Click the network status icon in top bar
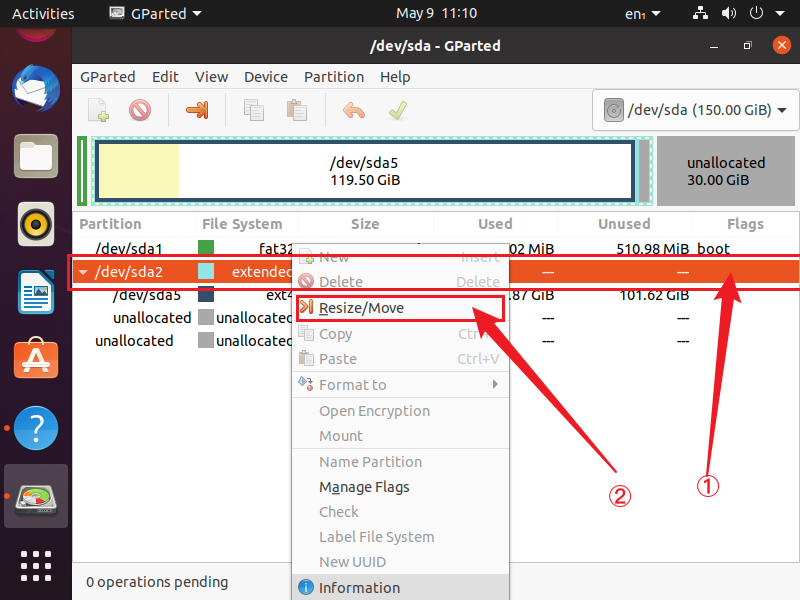 (x=700, y=13)
